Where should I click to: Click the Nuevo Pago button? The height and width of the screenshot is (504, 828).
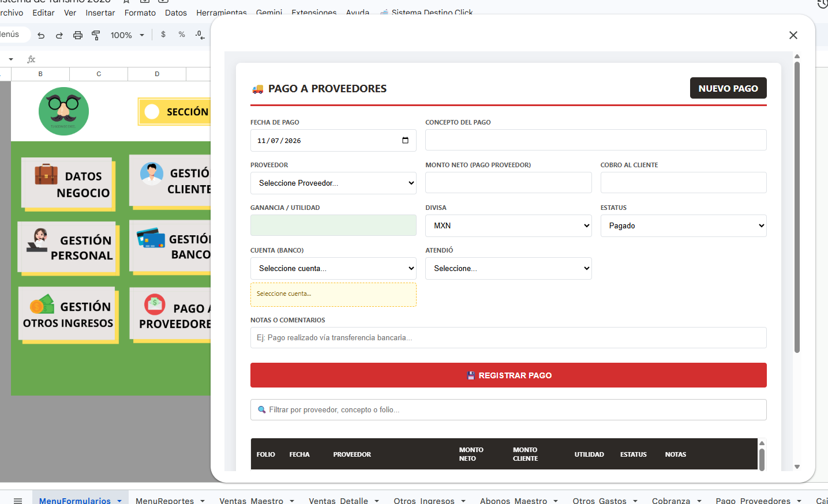click(x=728, y=88)
